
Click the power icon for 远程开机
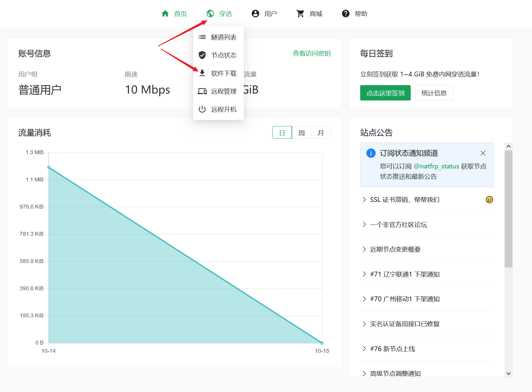click(x=202, y=109)
